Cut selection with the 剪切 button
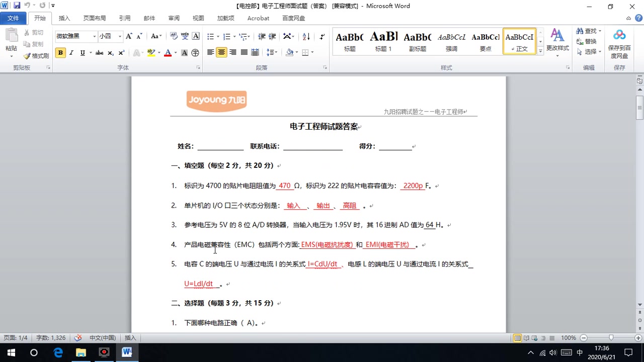 click(x=33, y=33)
